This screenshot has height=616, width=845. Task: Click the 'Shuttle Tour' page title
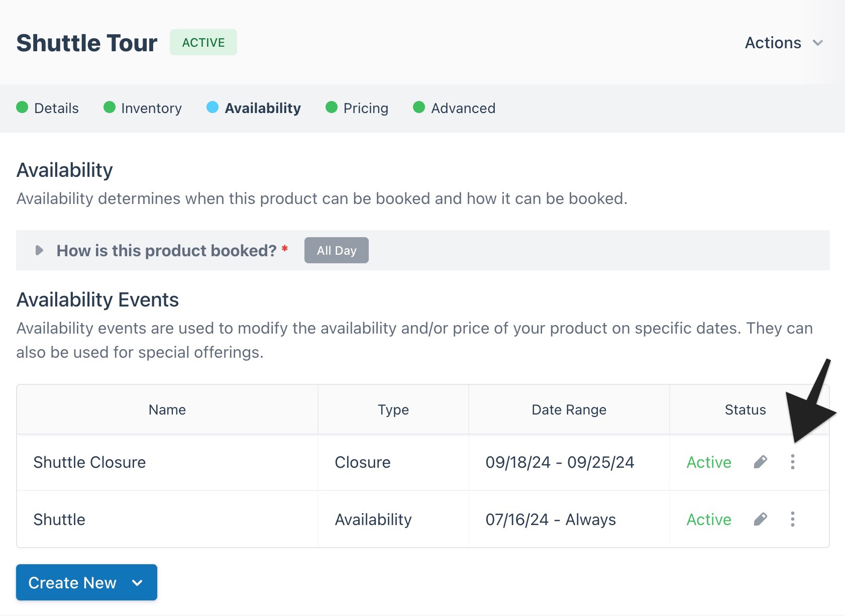[x=87, y=43]
